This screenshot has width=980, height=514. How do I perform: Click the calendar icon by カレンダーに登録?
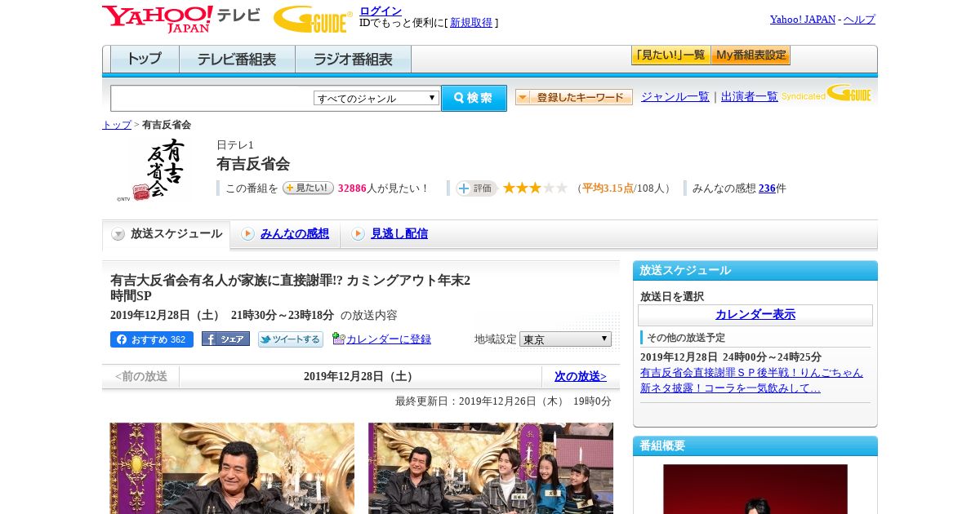click(x=338, y=339)
